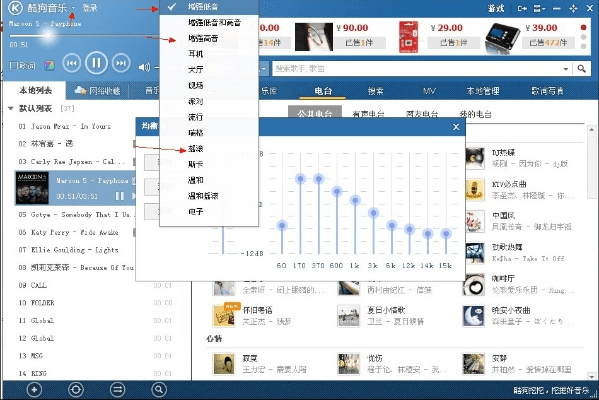The width and height of the screenshot is (599, 400).
Task: Select the checked 增强低音 preset
Action: click(x=209, y=7)
